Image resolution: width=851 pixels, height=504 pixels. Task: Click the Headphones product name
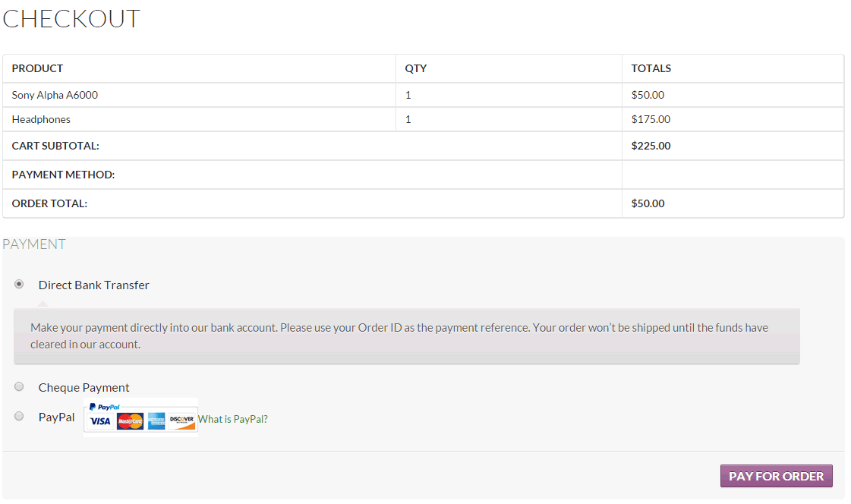(x=41, y=120)
